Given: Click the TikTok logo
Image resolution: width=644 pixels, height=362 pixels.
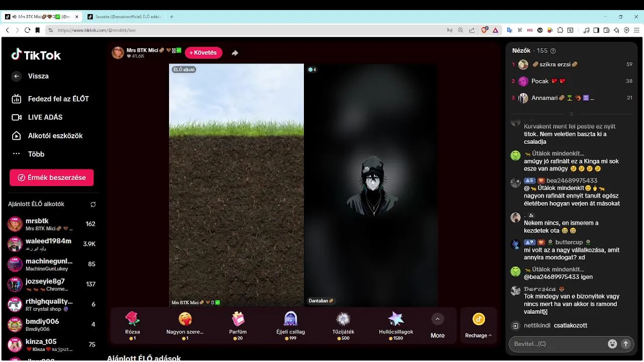Looking at the screenshot, I should click(x=36, y=55).
